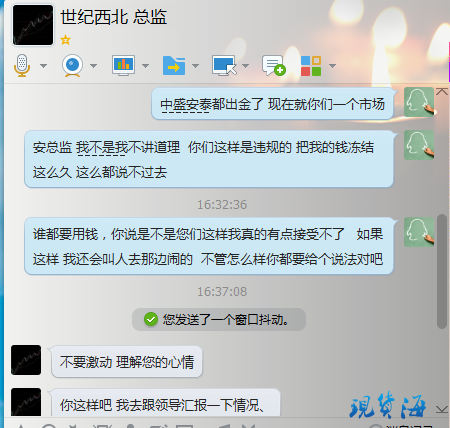Expand dropdown arrow beside microphone icon
The height and width of the screenshot is (428, 450).
(43, 66)
